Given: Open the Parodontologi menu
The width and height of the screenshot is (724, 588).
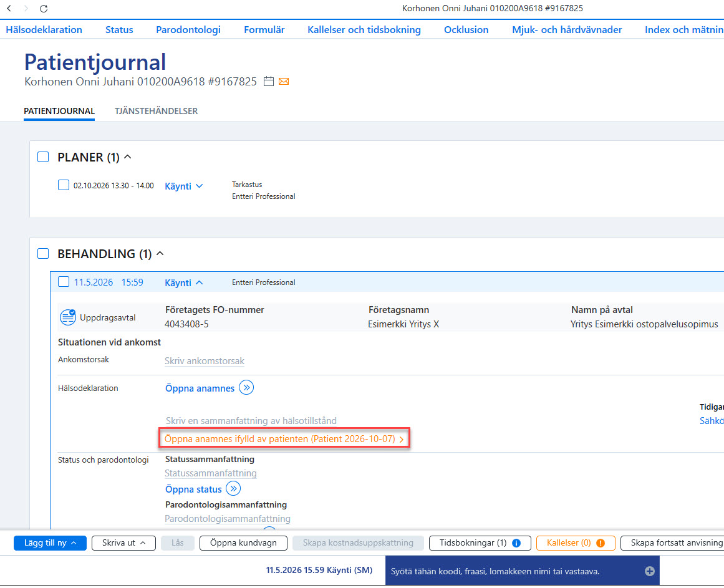Looking at the screenshot, I should [188, 29].
